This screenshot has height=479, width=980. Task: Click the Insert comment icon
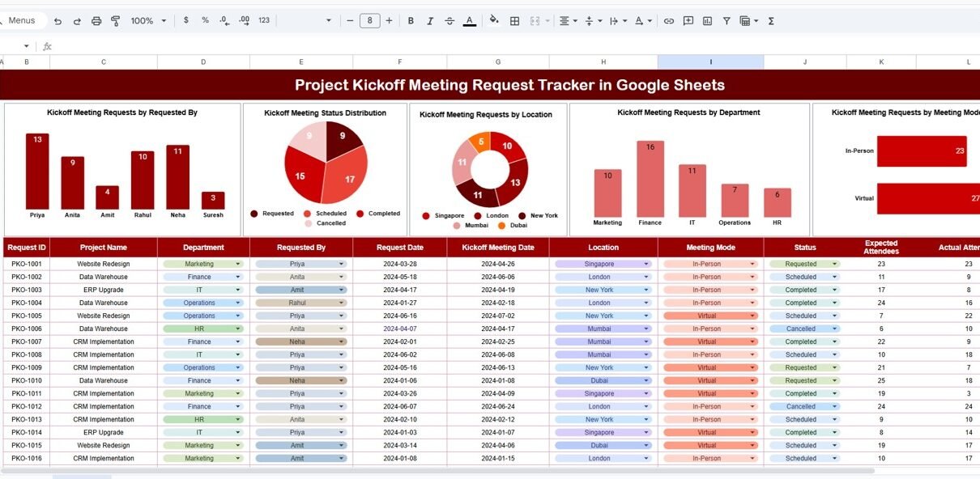coord(688,21)
